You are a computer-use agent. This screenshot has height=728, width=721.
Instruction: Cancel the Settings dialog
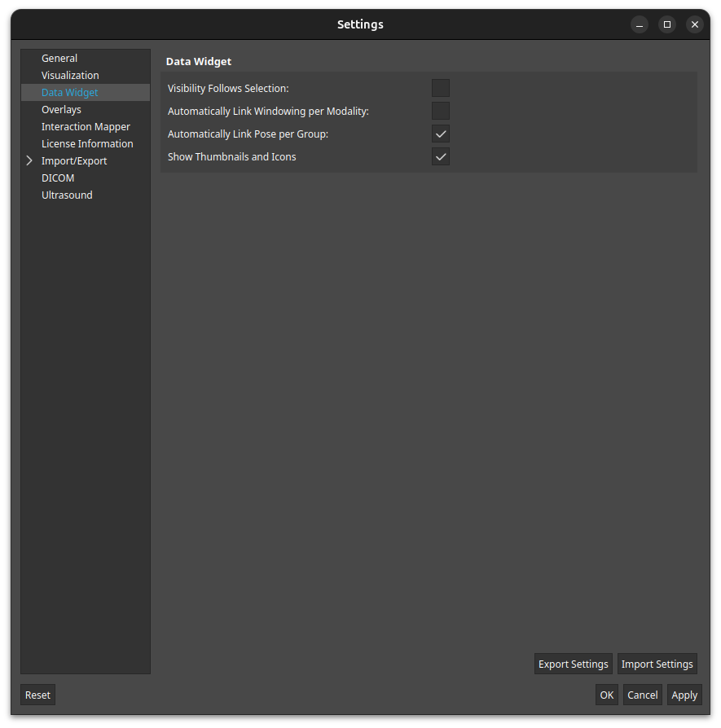(x=643, y=695)
